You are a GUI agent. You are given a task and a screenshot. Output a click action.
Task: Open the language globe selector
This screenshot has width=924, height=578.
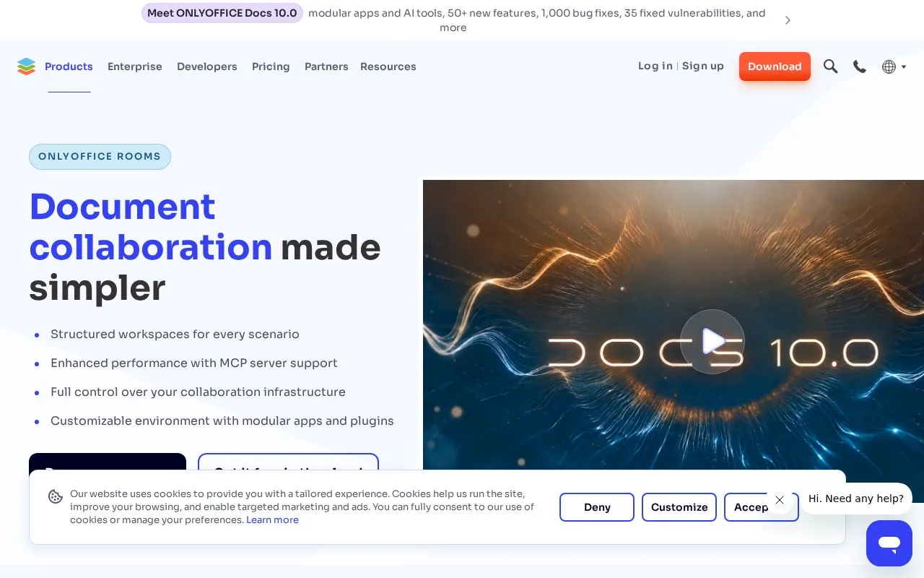[x=894, y=66]
